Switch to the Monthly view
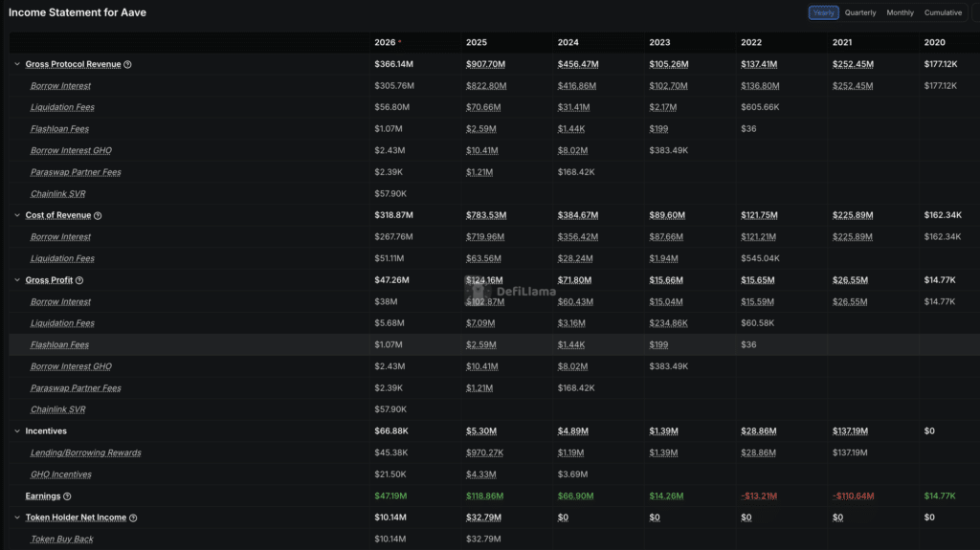Image resolution: width=980 pixels, height=550 pixels. coord(900,12)
